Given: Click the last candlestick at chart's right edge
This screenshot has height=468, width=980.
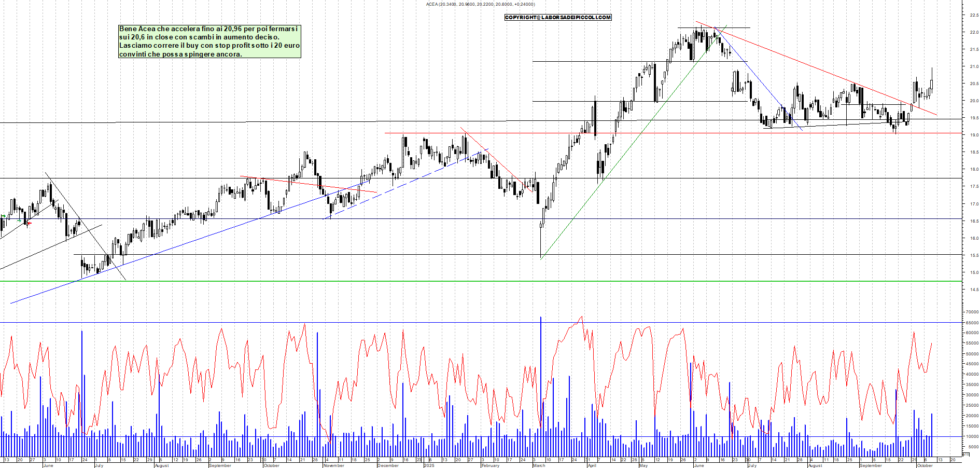Looking at the screenshot, I should pos(932,83).
